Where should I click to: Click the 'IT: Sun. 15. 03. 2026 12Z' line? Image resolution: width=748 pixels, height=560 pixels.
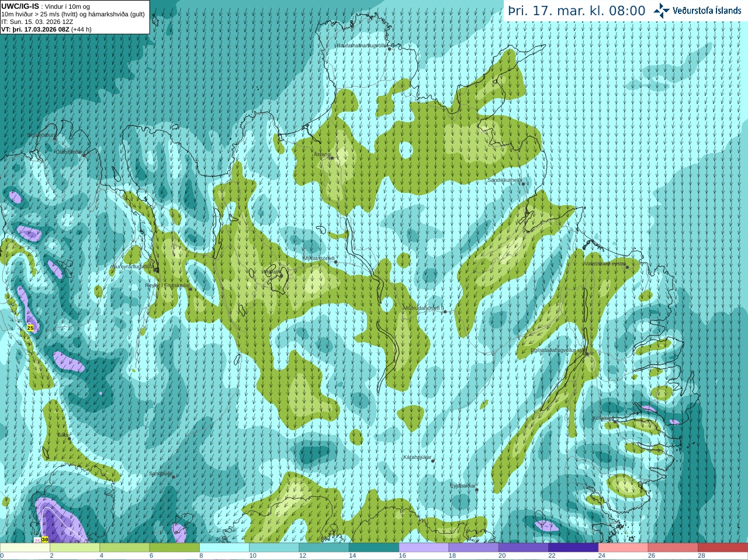[x=37, y=22]
